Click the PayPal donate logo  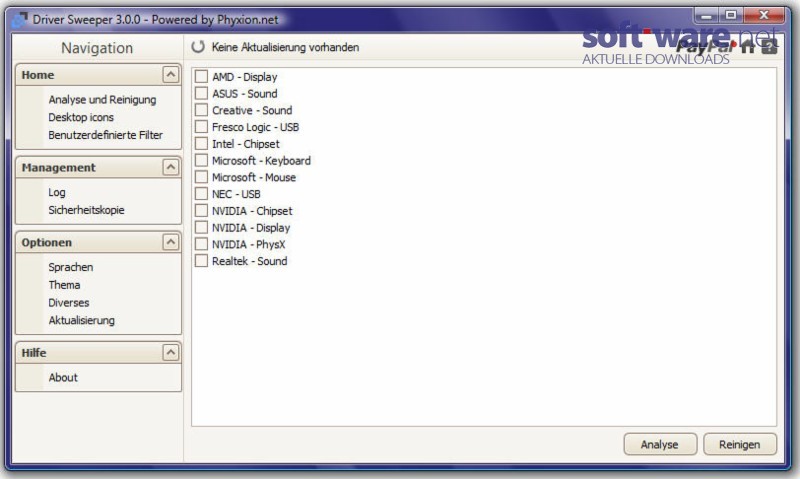706,47
